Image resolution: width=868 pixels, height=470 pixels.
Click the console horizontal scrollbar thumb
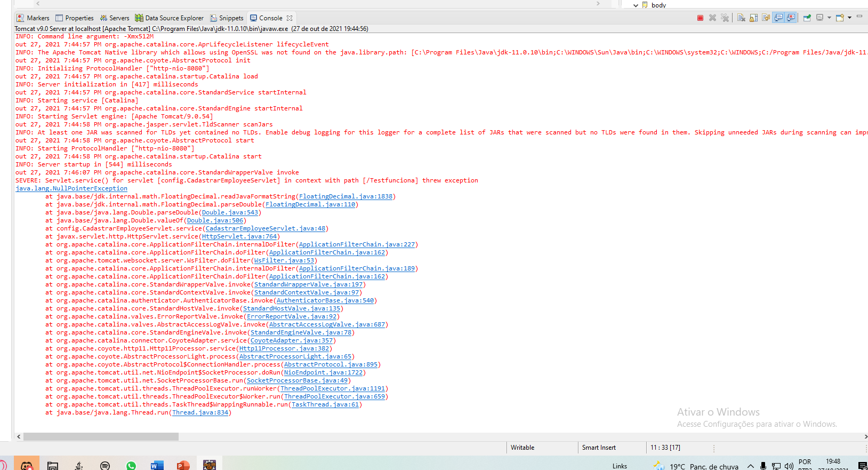(101, 436)
